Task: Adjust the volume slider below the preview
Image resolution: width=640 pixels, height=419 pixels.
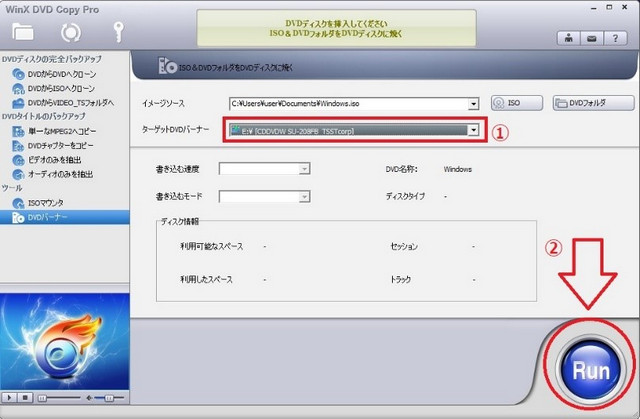Action: 108,399
